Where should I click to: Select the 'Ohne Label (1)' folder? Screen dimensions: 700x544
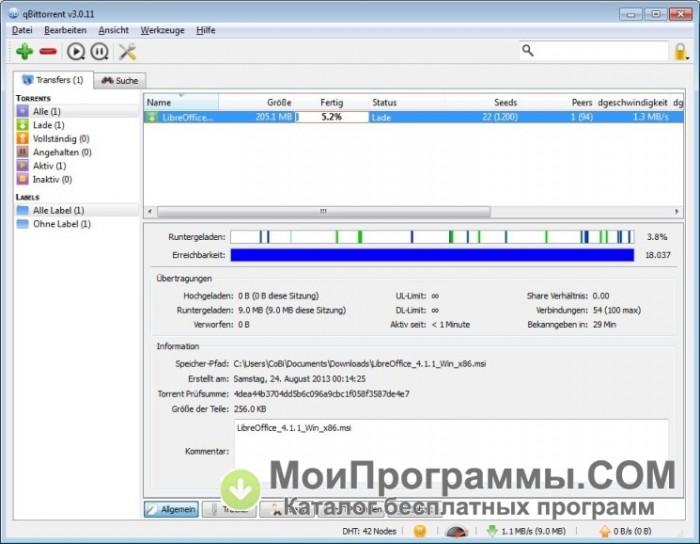pyautogui.click(x=62, y=224)
